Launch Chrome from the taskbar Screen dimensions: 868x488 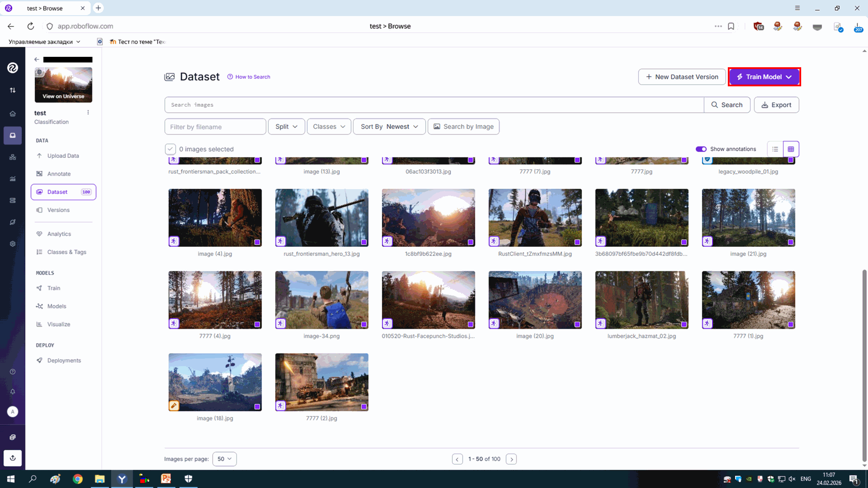point(78,479)
